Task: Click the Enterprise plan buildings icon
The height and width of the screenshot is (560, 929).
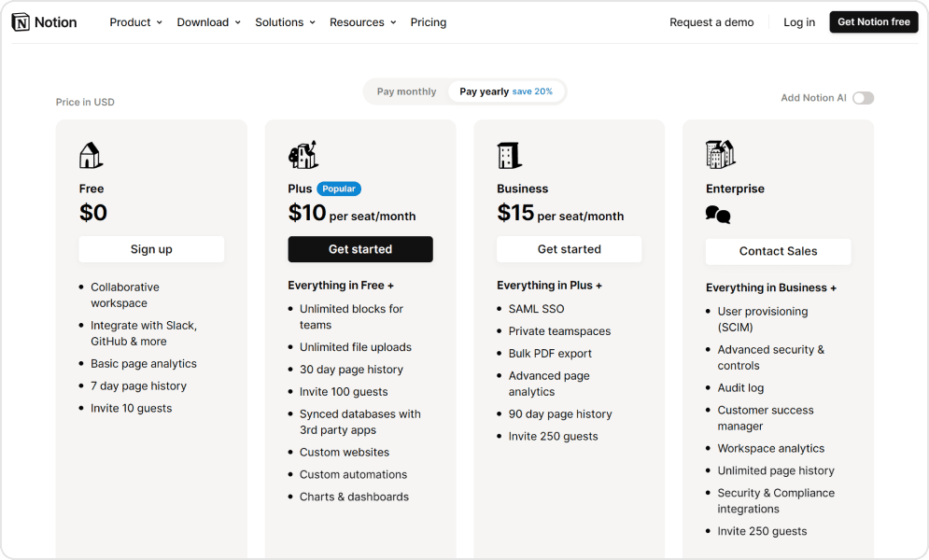Action: point(721,155)
